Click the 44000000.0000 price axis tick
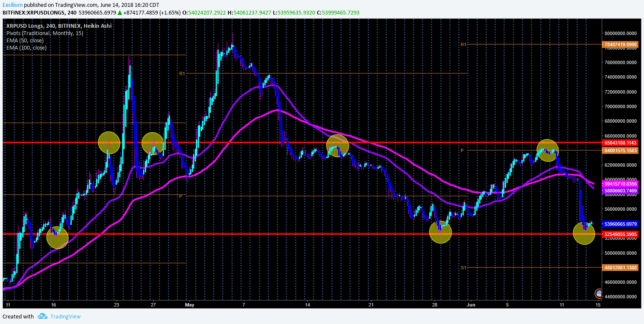The height and width of the screenshot is (324, 644). point(621,297)
